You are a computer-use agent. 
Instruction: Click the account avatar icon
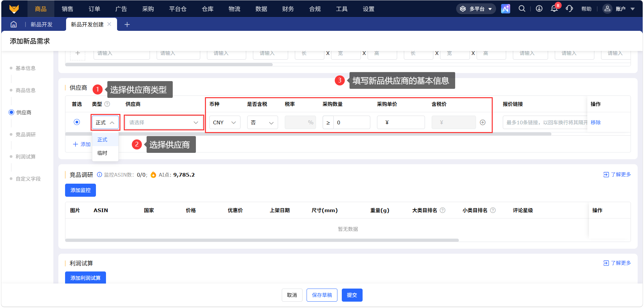(x=607, y=9)
